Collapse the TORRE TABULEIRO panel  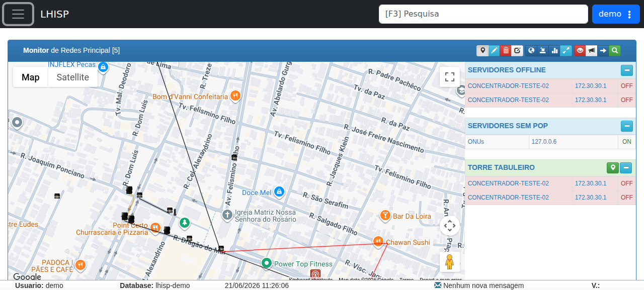[626, 168]
